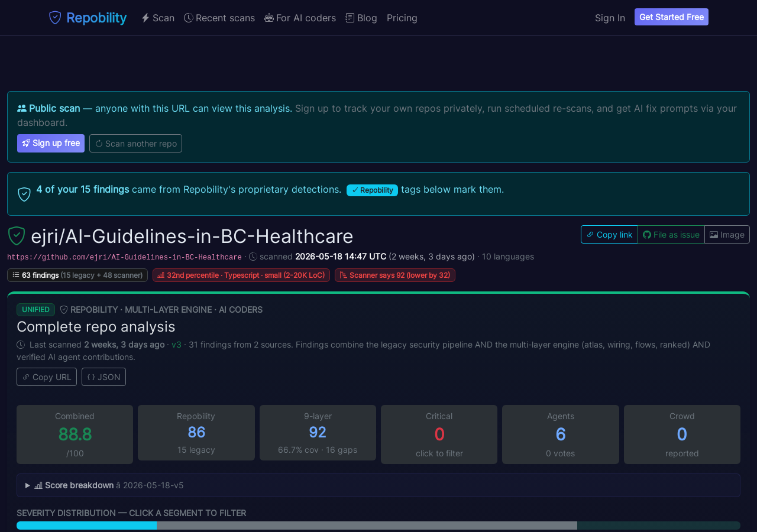Click the scanned timestamp 2026-05-18 14:47 UTC
Image resolution: width=757 pixels, height=532 pixels.
click(341, 257)
